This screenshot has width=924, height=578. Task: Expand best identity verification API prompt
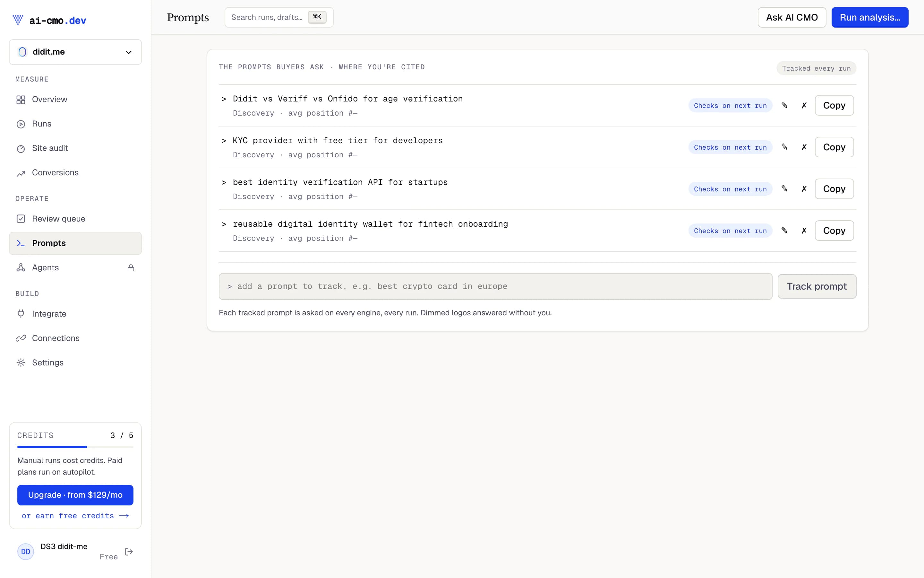click(x=224, y=182)
